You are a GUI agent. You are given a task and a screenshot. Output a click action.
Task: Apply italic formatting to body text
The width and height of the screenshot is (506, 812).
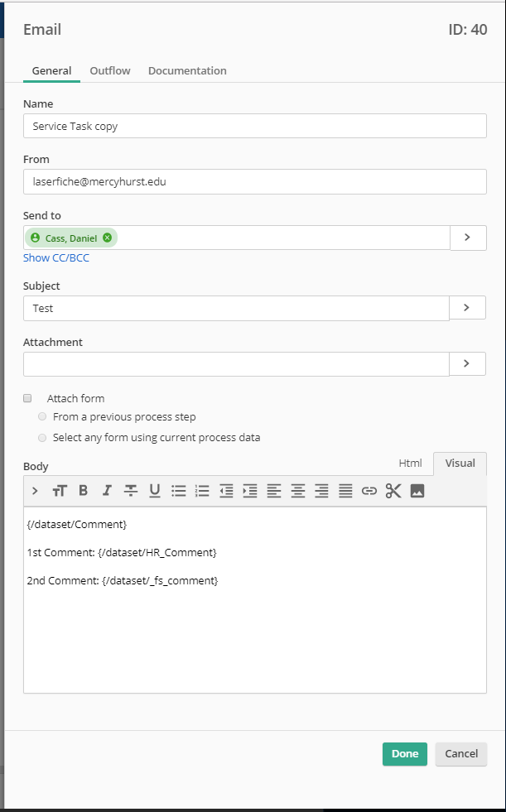(107, 491)
